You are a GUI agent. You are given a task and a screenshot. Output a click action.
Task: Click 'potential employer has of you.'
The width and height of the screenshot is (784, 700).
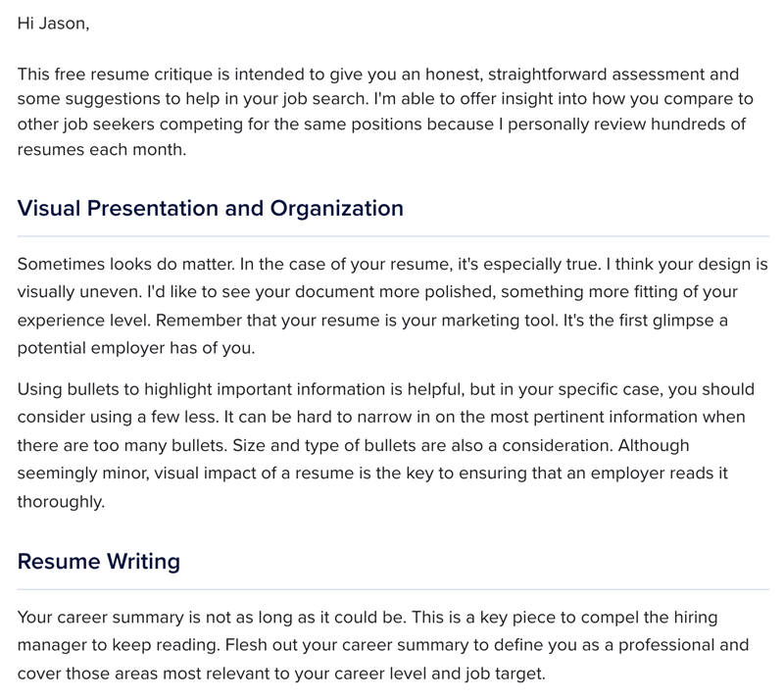coord(136,348)
